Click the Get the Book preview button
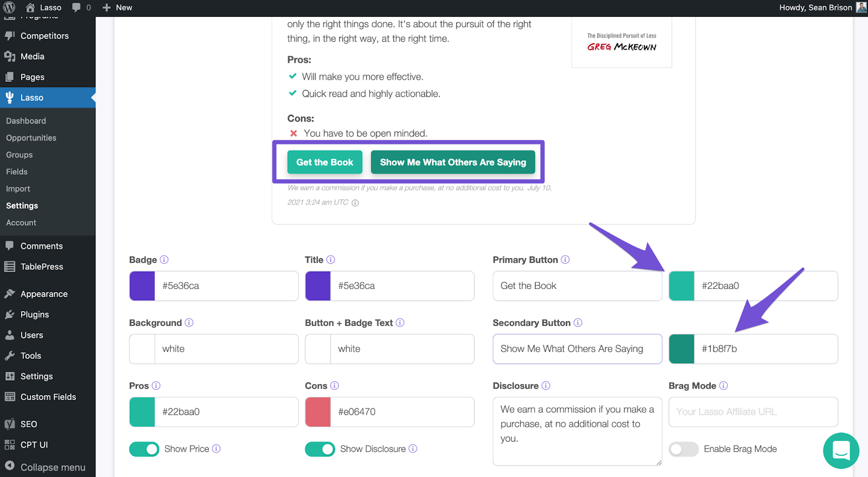Viewport: 868px width, 477px height. tap(324, 162)
